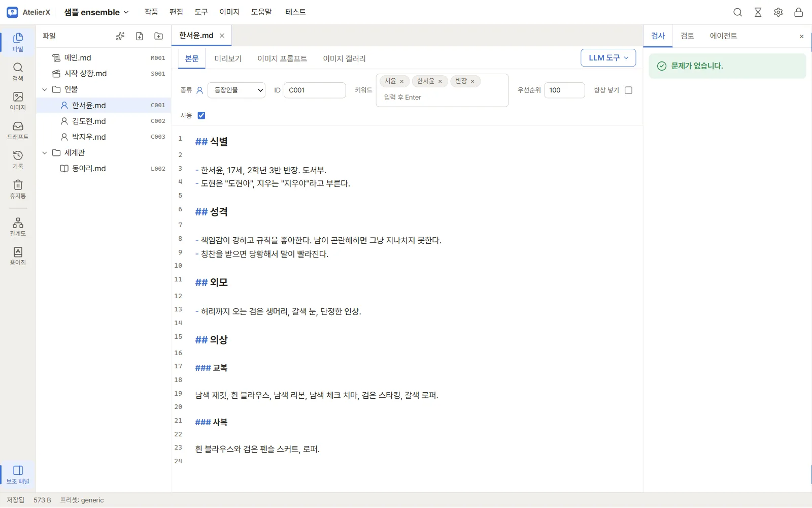Switch to the 이미지 프롬프트 tab

coord(282,58)
